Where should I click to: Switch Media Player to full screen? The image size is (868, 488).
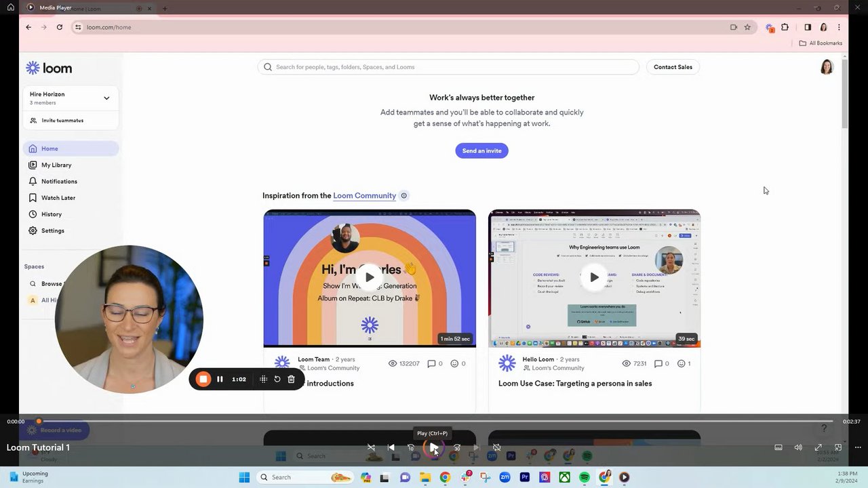[x=818, y=447]
